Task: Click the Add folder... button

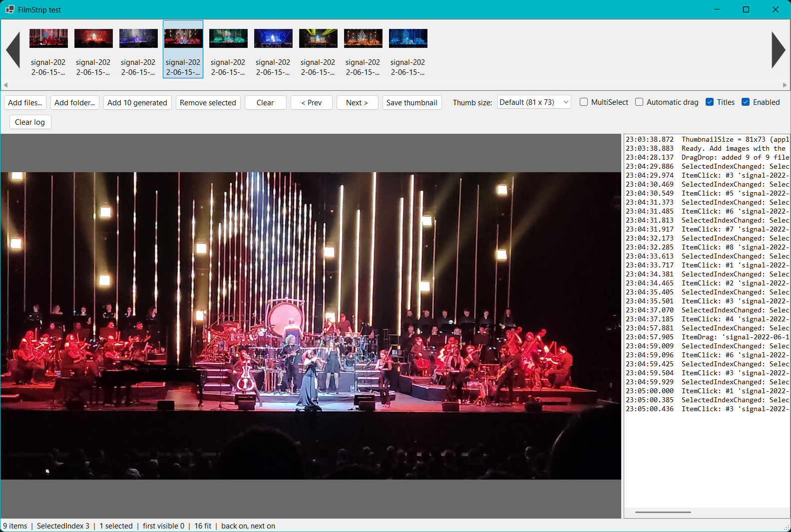Action: coord(75,102)
